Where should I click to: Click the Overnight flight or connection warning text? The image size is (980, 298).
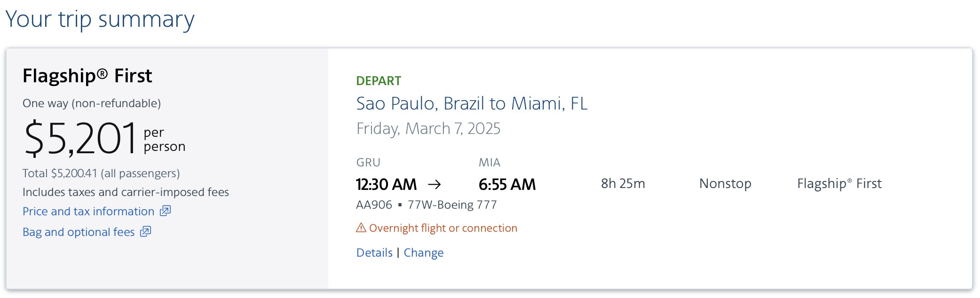tap(443, 228)
